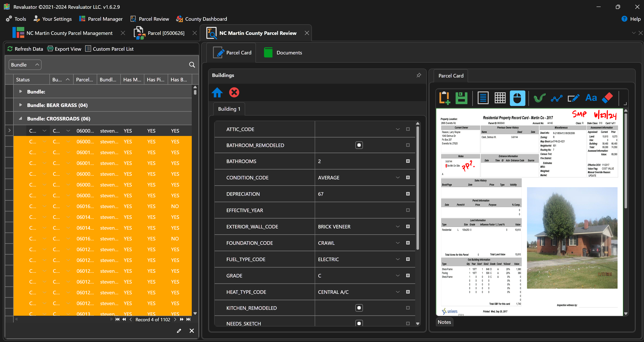Click the search magnifier in bundle list

[x=192, y=65]
